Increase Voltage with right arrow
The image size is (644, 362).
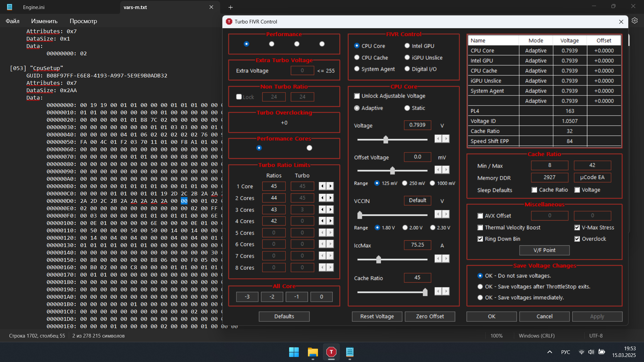point(446,139)
